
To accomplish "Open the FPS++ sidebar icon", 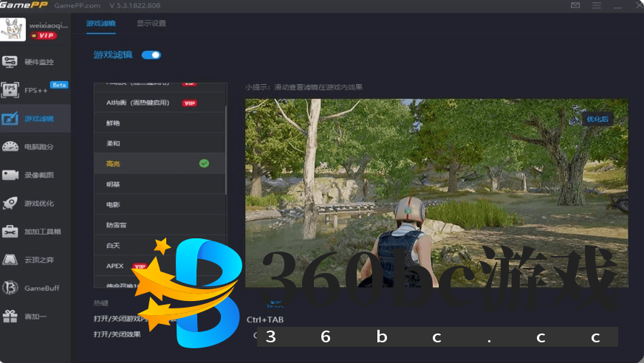I will 10,90.
